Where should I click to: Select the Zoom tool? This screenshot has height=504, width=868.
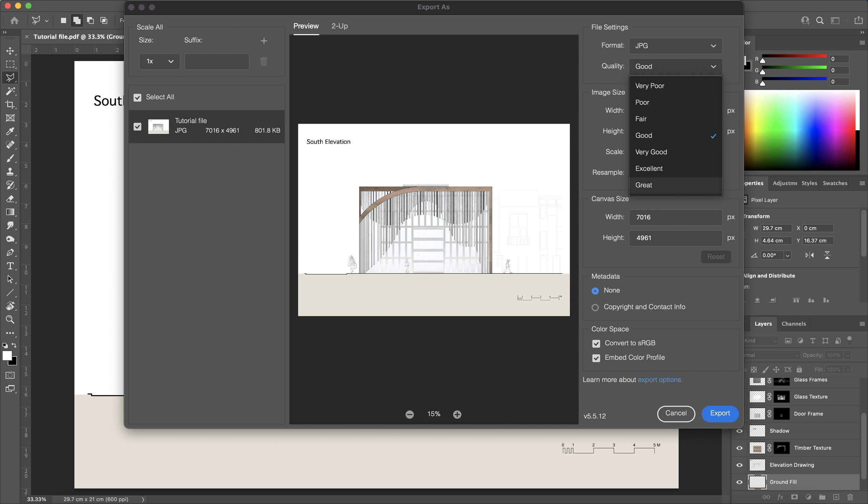10,320
